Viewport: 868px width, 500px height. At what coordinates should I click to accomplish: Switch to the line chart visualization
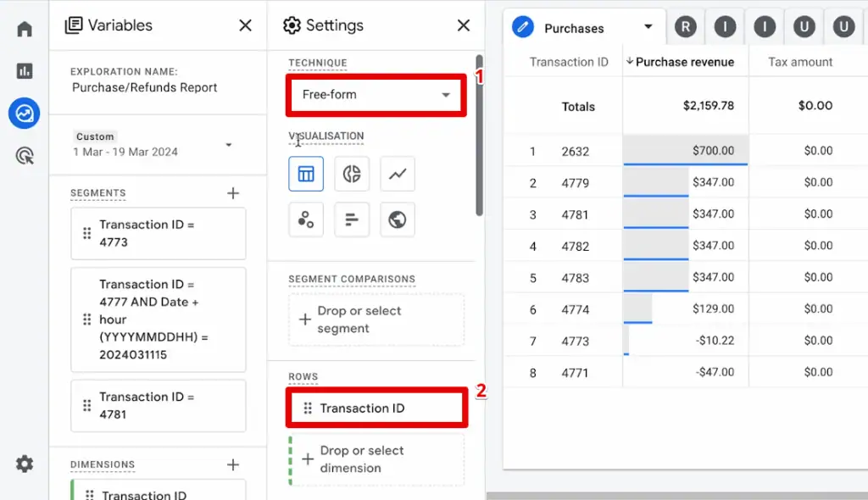[x=398, y=174]
